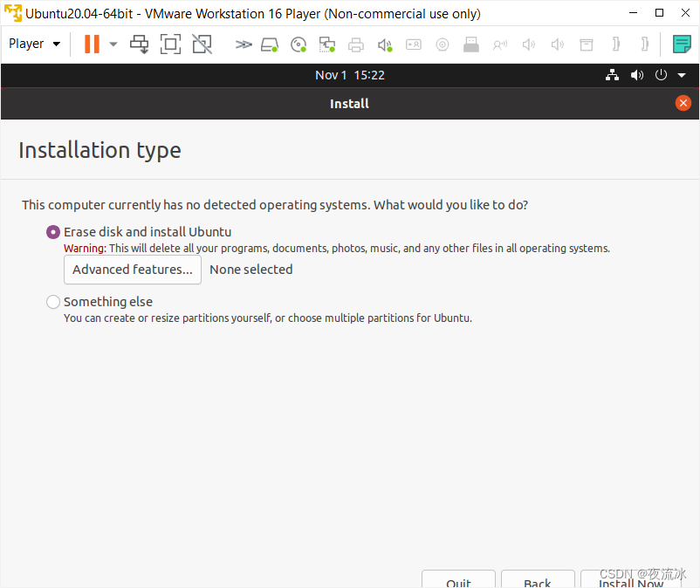Image resolution: width=700 pixels, height=588 pixels.
Task: Click the Quit button
Action: [x=458, y=579]
